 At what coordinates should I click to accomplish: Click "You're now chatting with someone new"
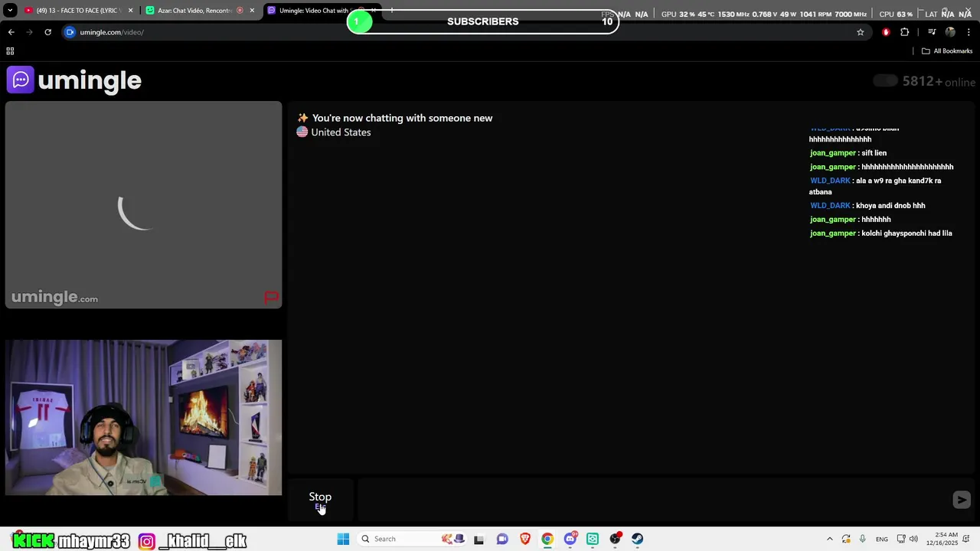(402, 118)
